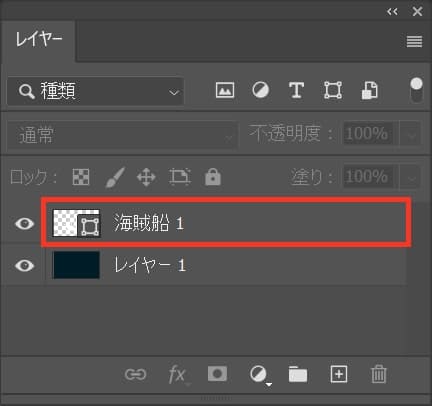Filter for type layers icon
432x406 pixels.
pyautogui.click(x=296, y=90)
